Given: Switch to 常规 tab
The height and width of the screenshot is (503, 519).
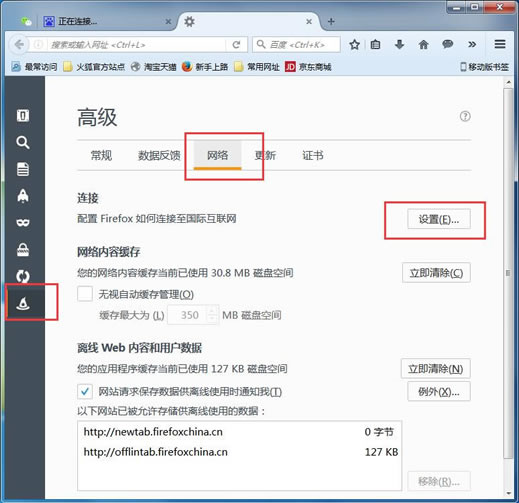Looking at the screenshot, I should click(101, 155).
